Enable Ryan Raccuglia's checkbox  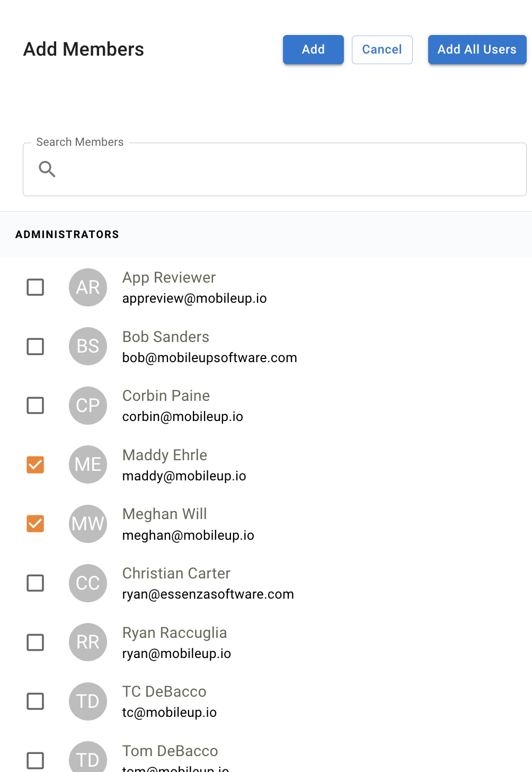point(35,642)
